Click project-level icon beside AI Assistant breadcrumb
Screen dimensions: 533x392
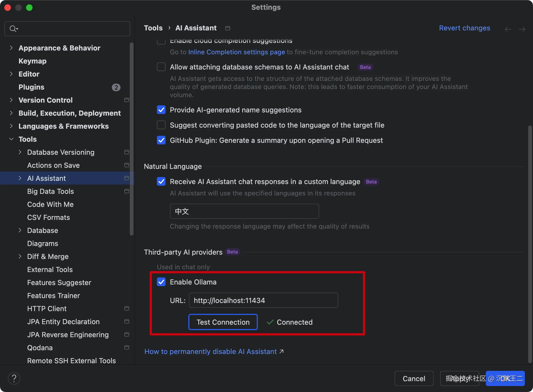point(228,28)
